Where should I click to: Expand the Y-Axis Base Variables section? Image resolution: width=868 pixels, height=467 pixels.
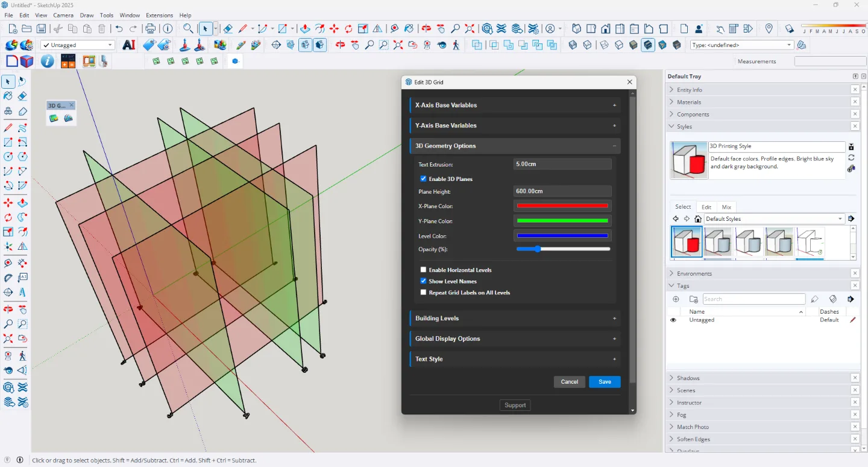(515, 125)
